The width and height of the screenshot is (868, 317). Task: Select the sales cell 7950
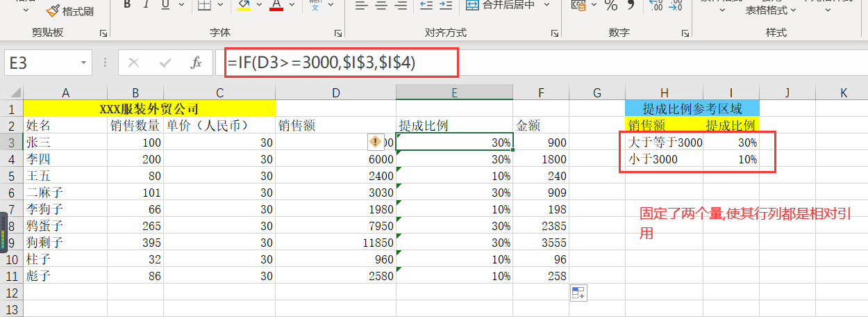click(x=336, y=225)
